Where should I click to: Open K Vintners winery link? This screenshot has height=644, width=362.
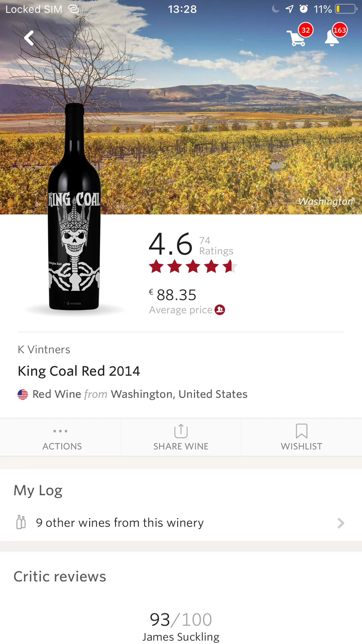[x=44, y=349]
